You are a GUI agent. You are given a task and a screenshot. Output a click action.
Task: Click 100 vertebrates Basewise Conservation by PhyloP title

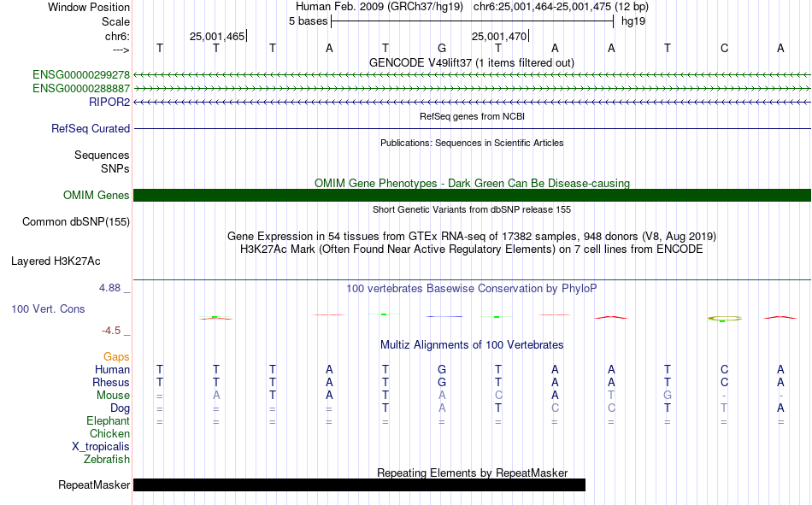point(472,289)
